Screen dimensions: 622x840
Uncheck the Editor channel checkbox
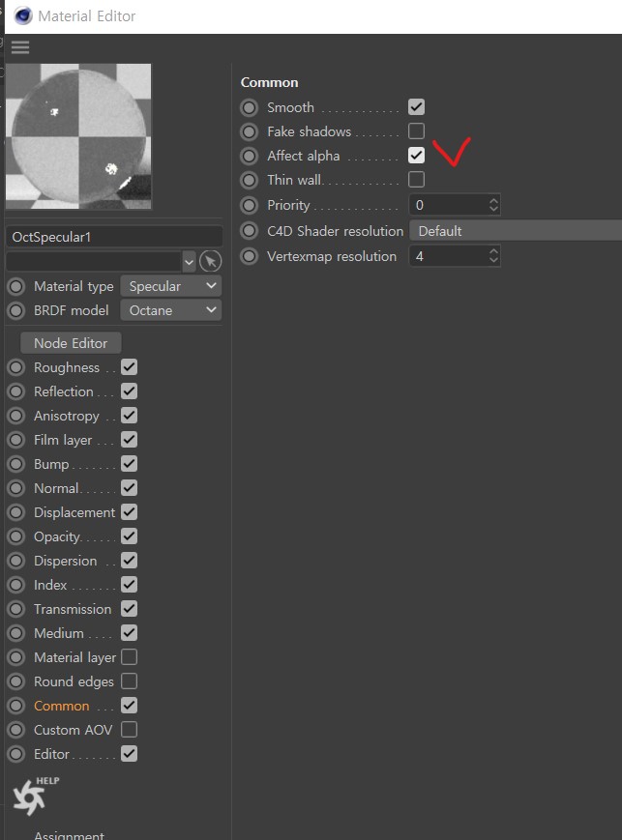130,753
